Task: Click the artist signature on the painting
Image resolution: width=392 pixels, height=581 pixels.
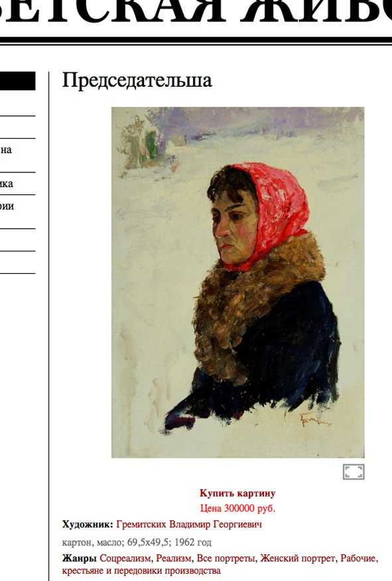Action: point(315,420)
